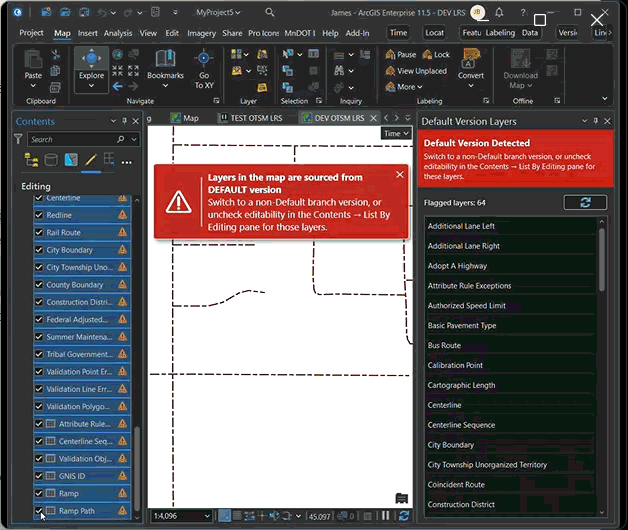Open the Bookmarks book icon
Viewport: 628px width, 530px height.
(165, 58)
